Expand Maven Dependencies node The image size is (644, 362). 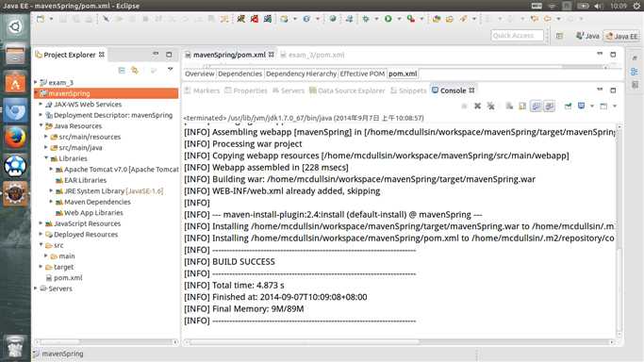click(51, 202)
